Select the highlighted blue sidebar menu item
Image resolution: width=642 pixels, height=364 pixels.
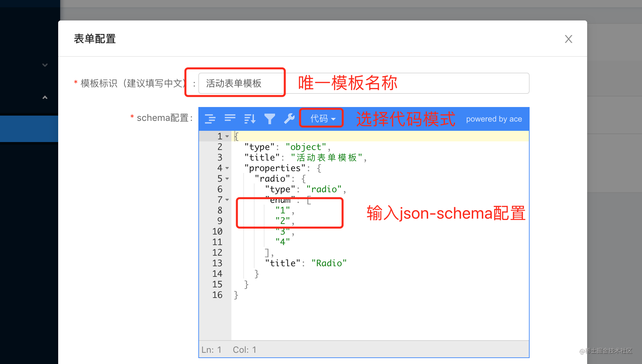[x=29, y=129]
